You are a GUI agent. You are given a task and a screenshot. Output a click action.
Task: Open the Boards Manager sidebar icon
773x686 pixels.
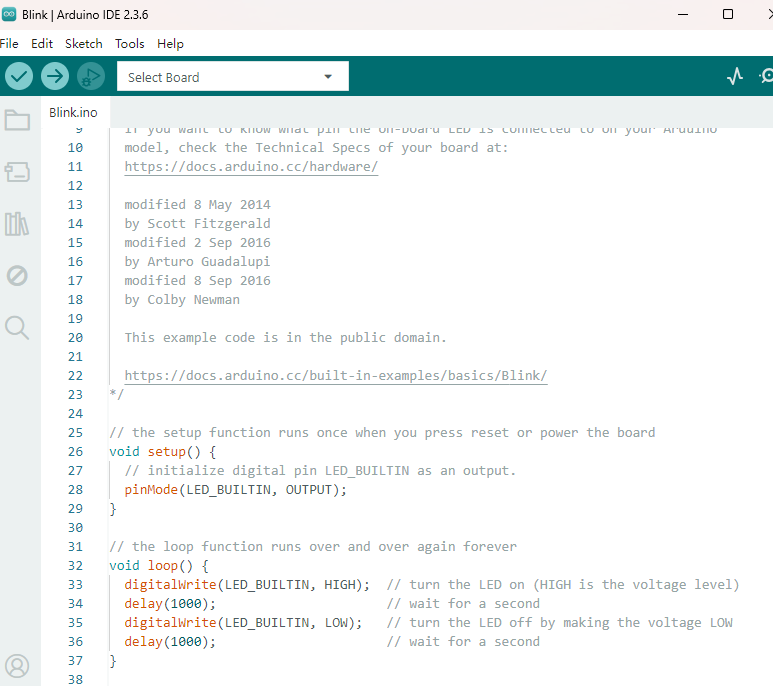[17, 172]
